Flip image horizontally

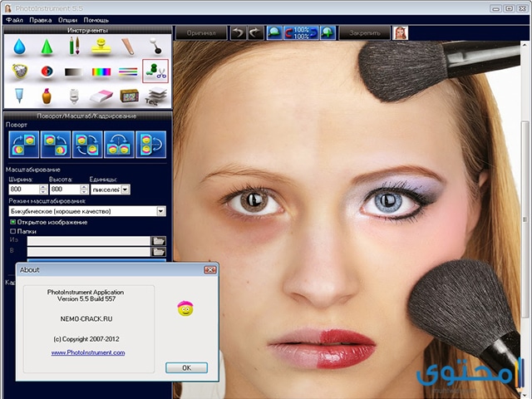(119, 145)
